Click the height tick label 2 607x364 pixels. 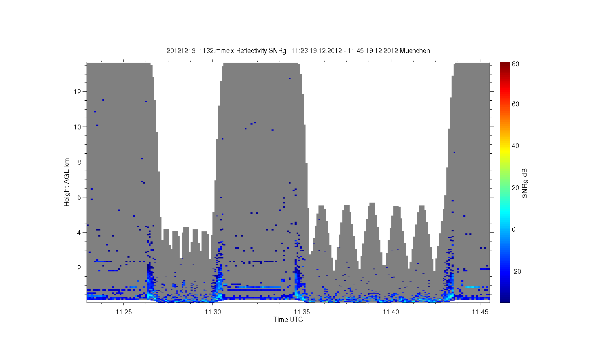click(x=79, y=267)
